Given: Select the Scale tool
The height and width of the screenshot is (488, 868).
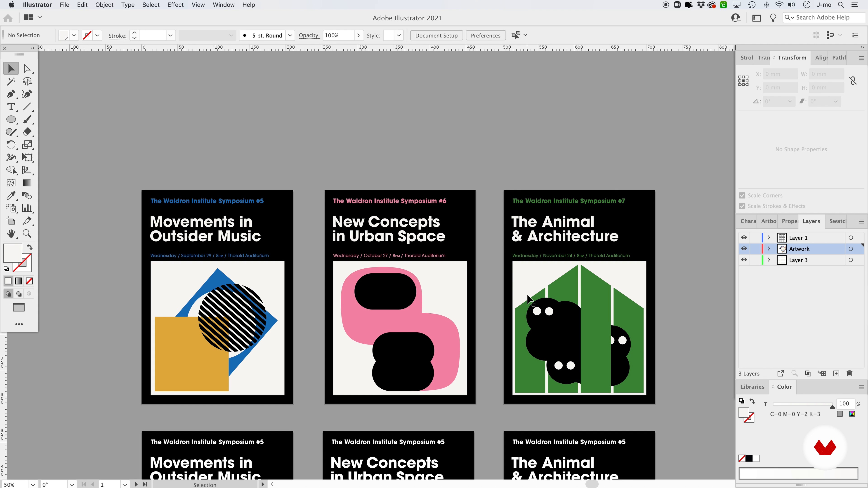Looking at the screenshot, I should click(x=27, y=145).
